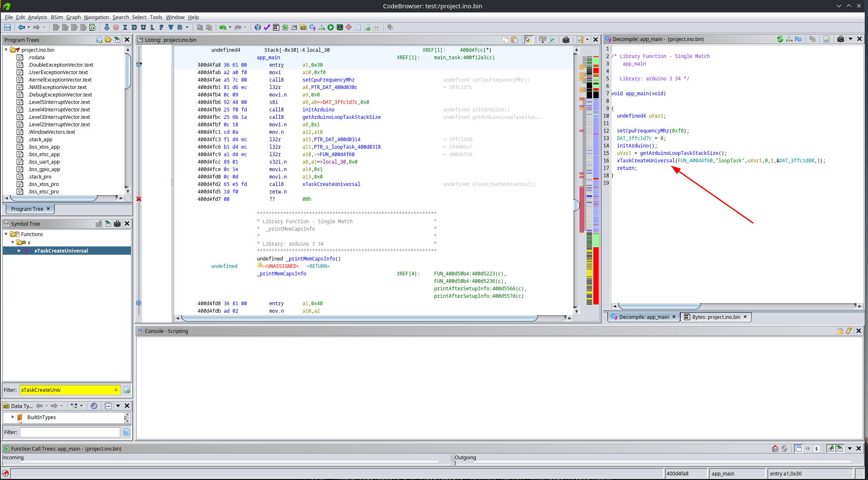This screenshot has width=868, height=480.
Task: Click the green Undo arrow
Action: [x=222, y=27]
